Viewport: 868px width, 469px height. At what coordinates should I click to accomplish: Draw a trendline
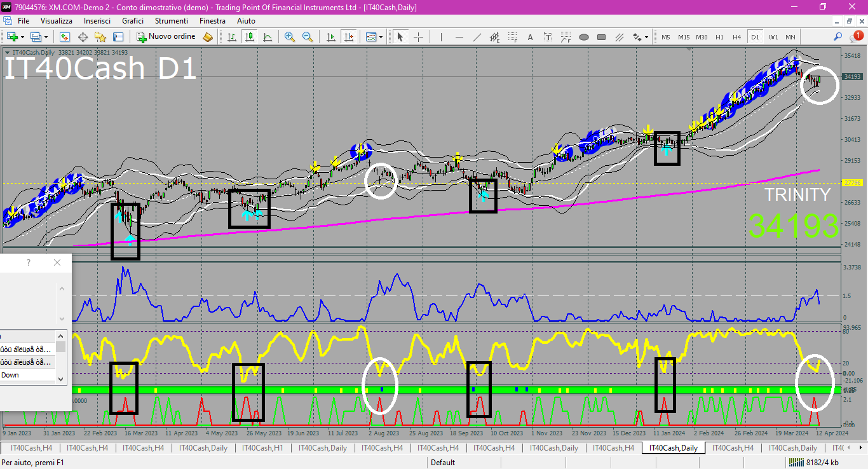(477, 37)
